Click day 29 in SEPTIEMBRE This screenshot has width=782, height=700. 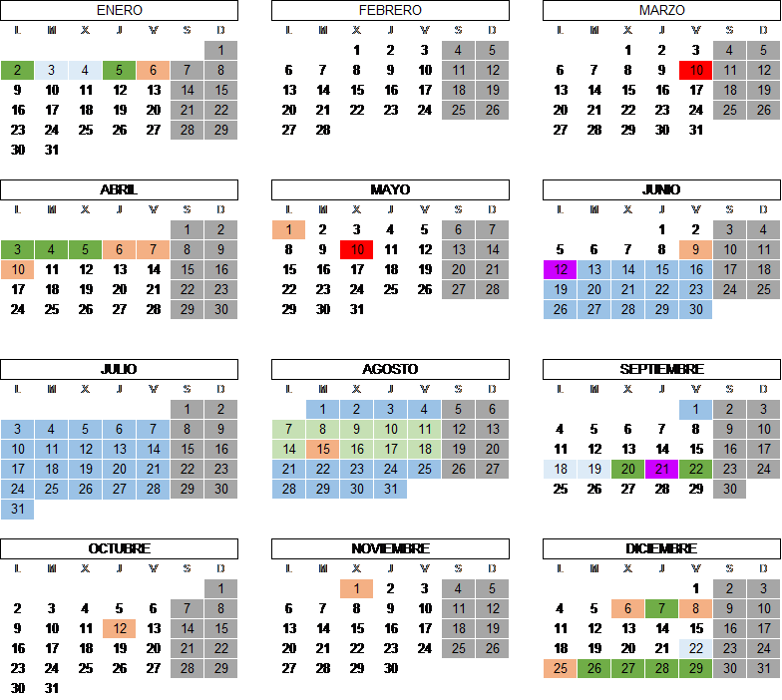696,489
